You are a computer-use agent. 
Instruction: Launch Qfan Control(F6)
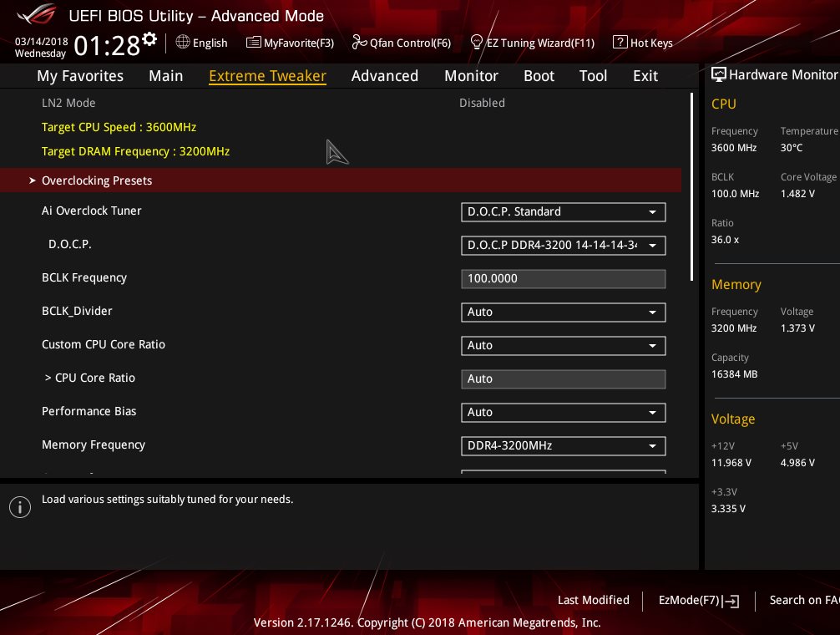pos(402,43)
